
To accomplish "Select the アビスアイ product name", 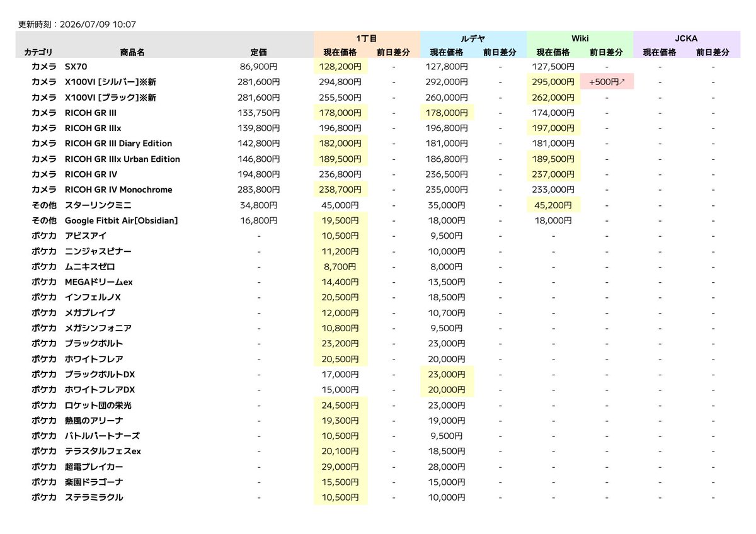I will 85,236.
